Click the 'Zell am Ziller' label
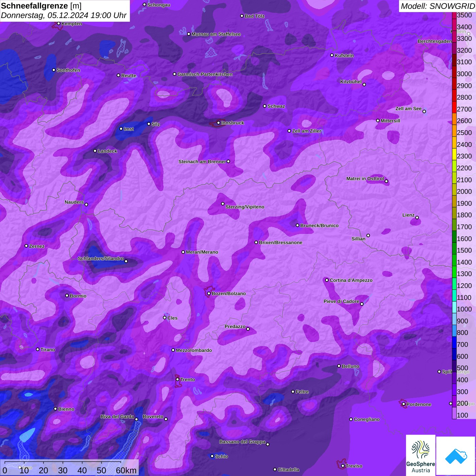Viewport: 476px width, 476px height. [307, 131]
